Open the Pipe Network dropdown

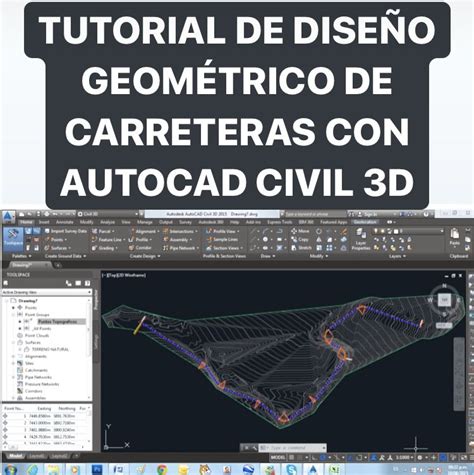click(181, 248)
